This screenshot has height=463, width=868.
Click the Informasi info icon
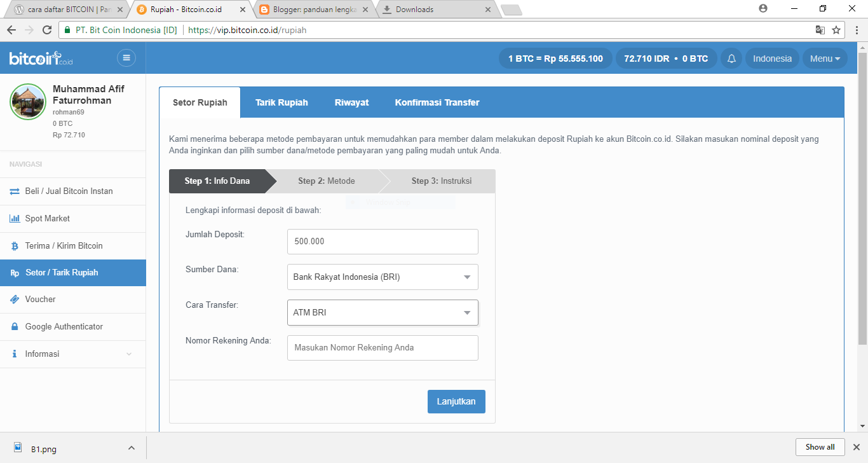click(15, 354)
